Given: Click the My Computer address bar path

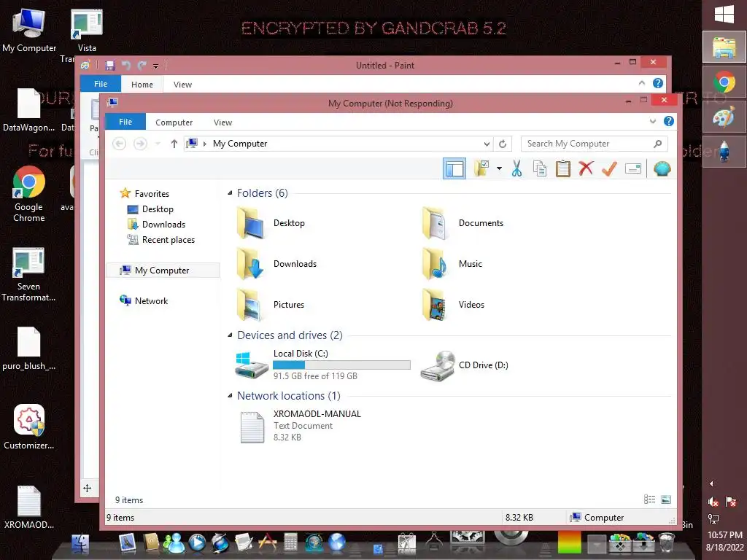Looking at the screenshot, I should click(x=240, y=144).
